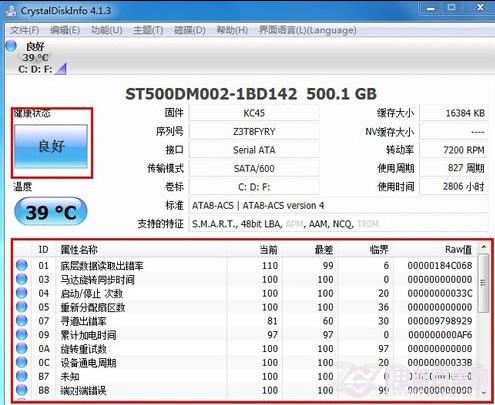Open the 功能(U) menu
The width and height of the screenshot is (495, 405).
[x=107, y=30]
